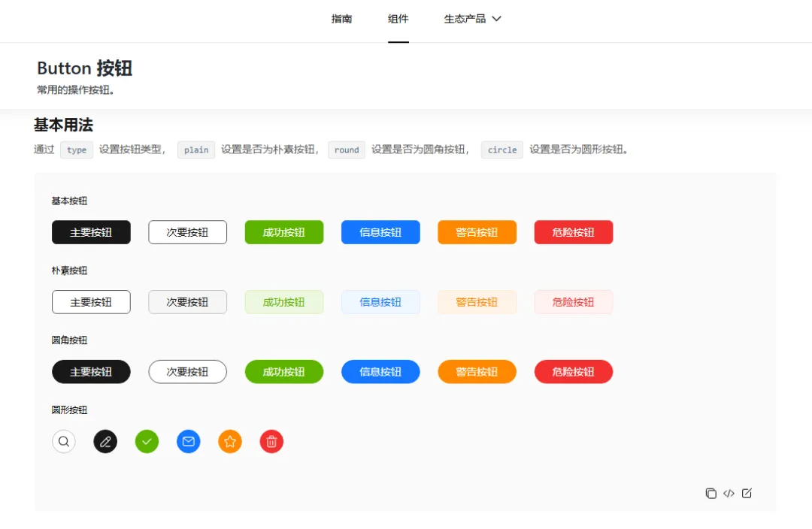The width and height of the screenshot is (812, 529).
Task: Click the Button 按钮 page title
Action: (85, 68)
